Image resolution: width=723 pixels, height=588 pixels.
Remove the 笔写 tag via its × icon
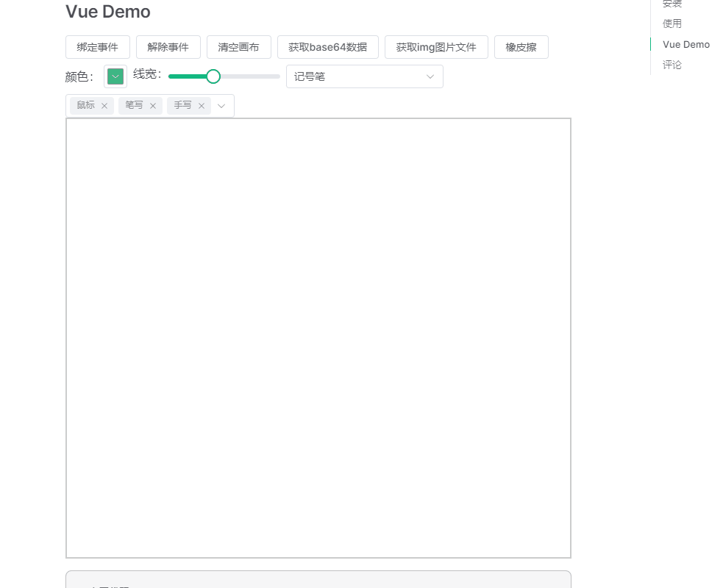tap(152, 105)
